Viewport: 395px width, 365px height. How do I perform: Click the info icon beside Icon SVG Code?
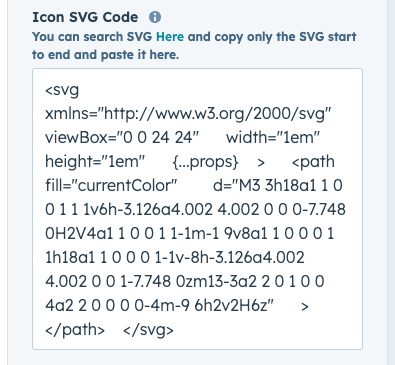pyautogui.click(x=155, y=17)
